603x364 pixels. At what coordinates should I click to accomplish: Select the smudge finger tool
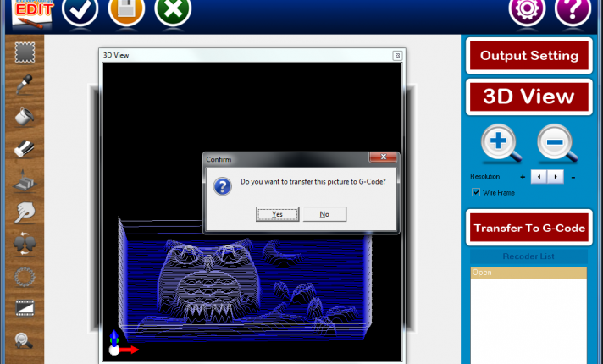[x=25, y=212]
